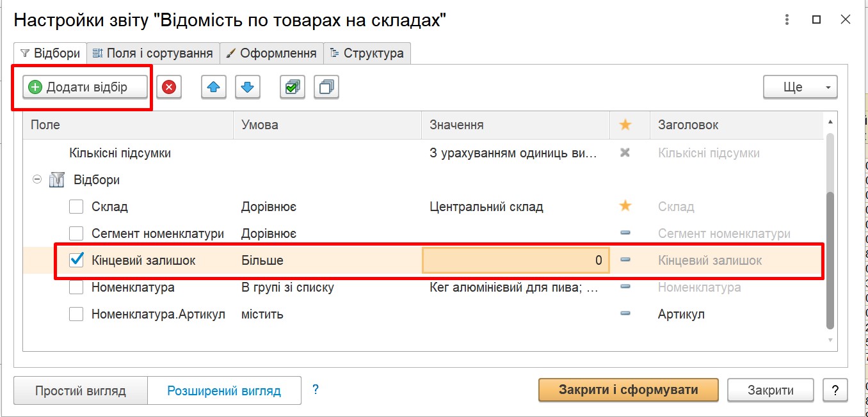This screenshot has width=868, height=417.
Task: Switch to Простий вигляд mode
Action: 81,390
